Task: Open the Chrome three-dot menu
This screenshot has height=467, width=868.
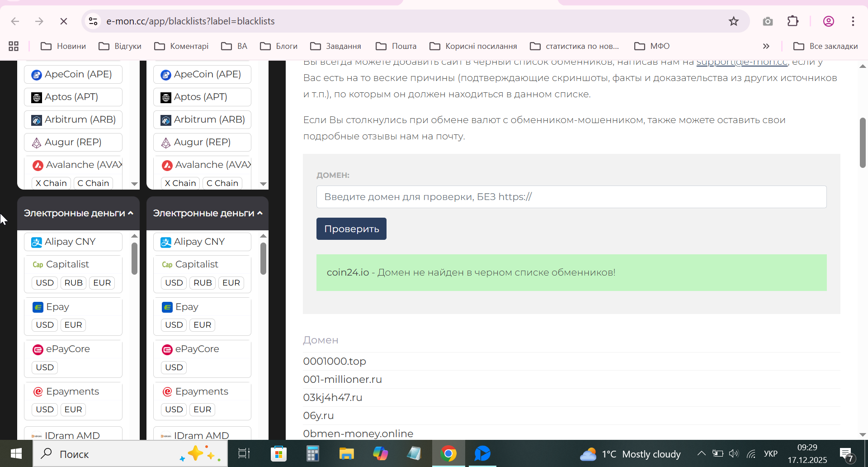Action: (853, 21)
